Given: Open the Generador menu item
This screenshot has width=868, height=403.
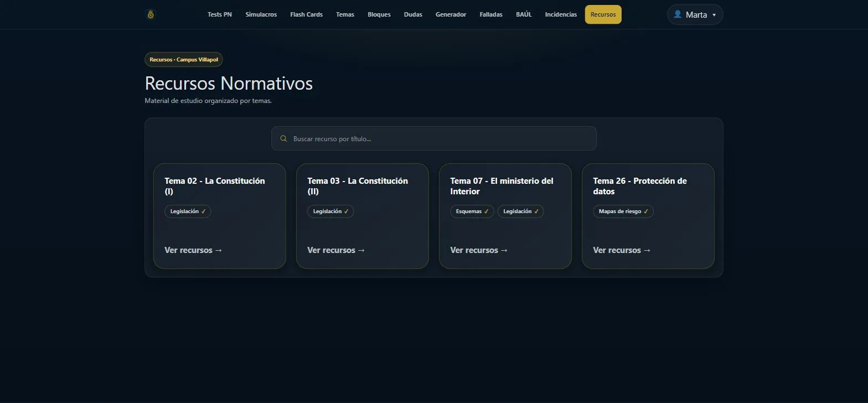Looking at the screenshot, I should click(451, 14).
